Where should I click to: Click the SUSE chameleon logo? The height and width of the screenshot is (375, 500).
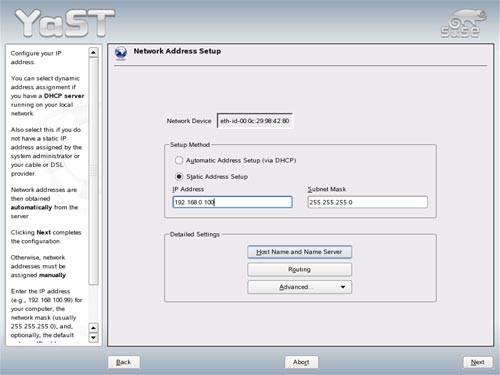click(x=463, y=23)
